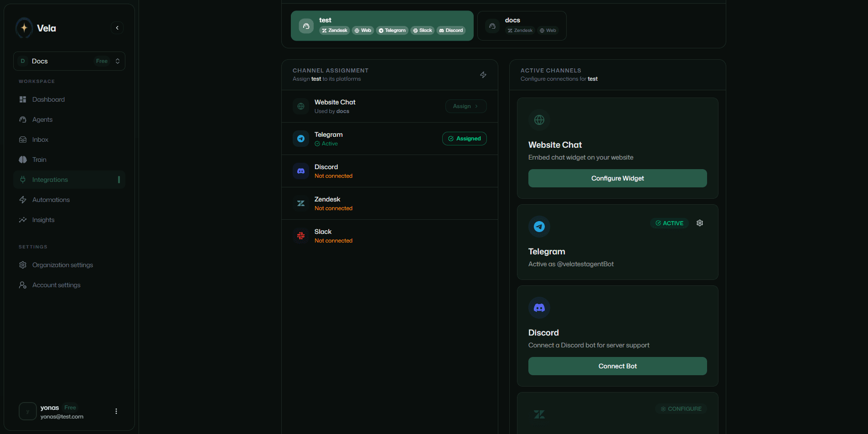
Task: Click the Telegram icon in active channels card
Action: pyautogui.click(x=539, y=227)
